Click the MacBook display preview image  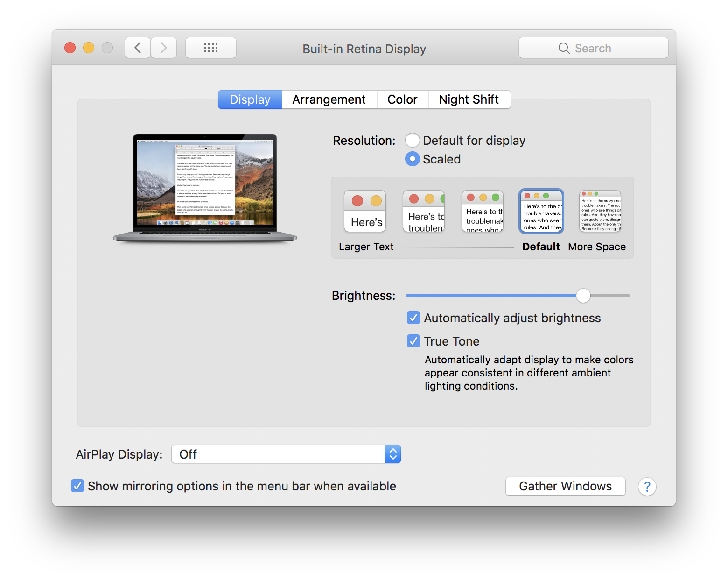[x=205, y=188]
